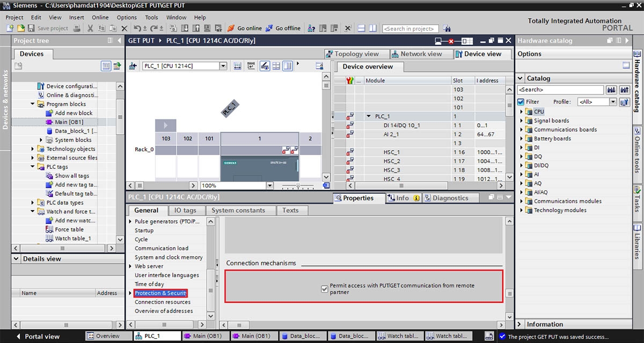
Task: Click the Go online button
Action: [x=245, y=28]
